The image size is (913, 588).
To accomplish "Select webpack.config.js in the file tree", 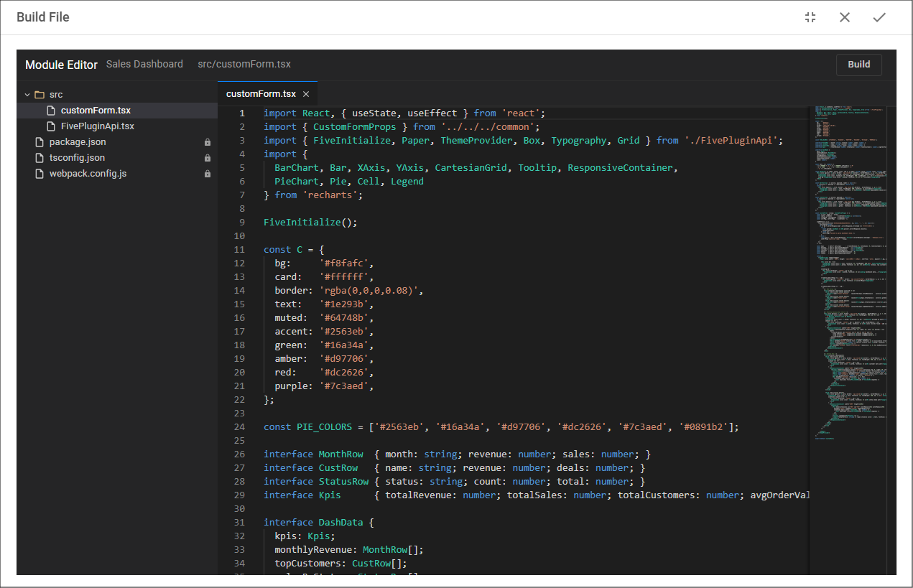I will pos(117,174).
